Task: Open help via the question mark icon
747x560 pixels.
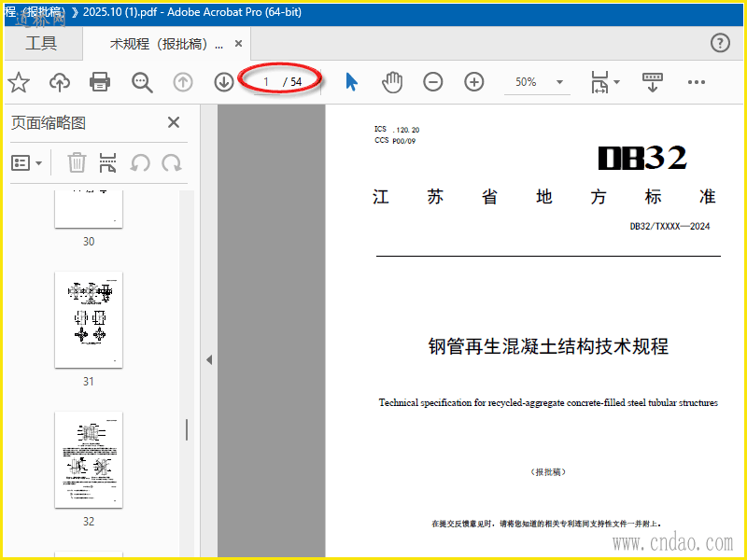Action: [720, 43]
